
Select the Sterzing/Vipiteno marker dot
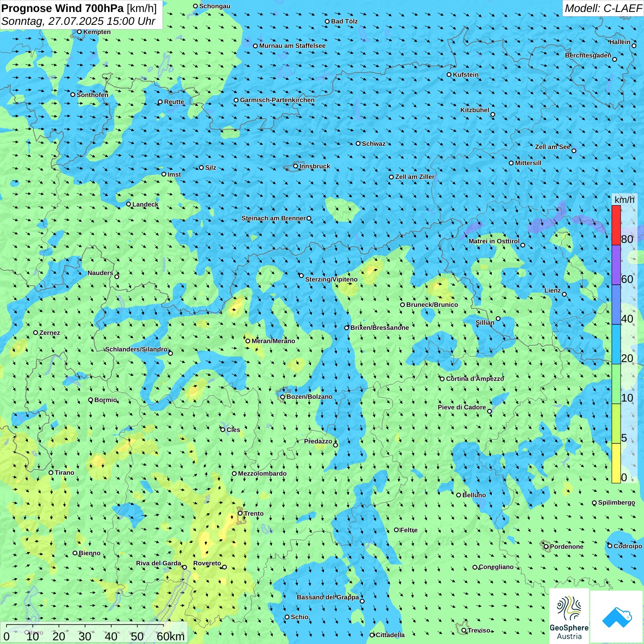301,276
